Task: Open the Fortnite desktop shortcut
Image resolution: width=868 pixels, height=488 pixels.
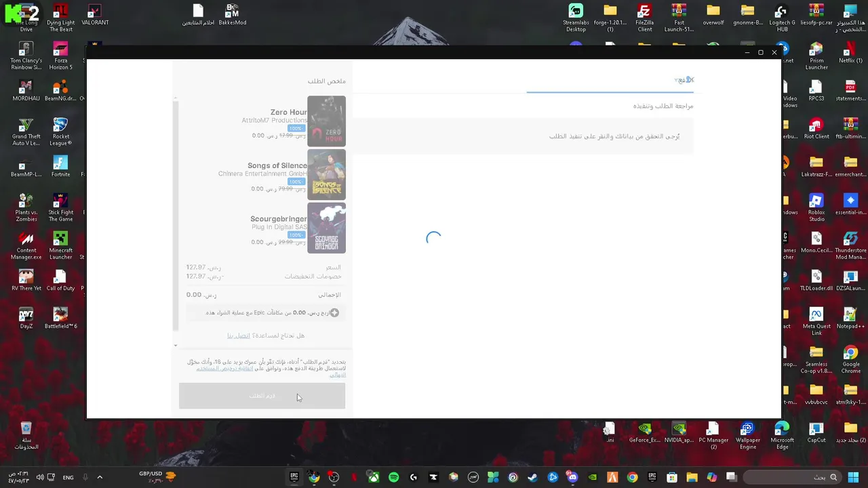Action: (60, 166)
